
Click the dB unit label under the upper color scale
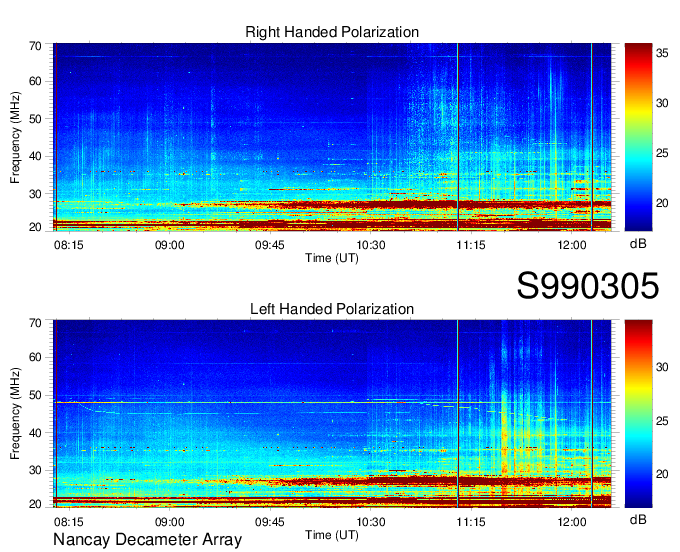pos(638,244)
